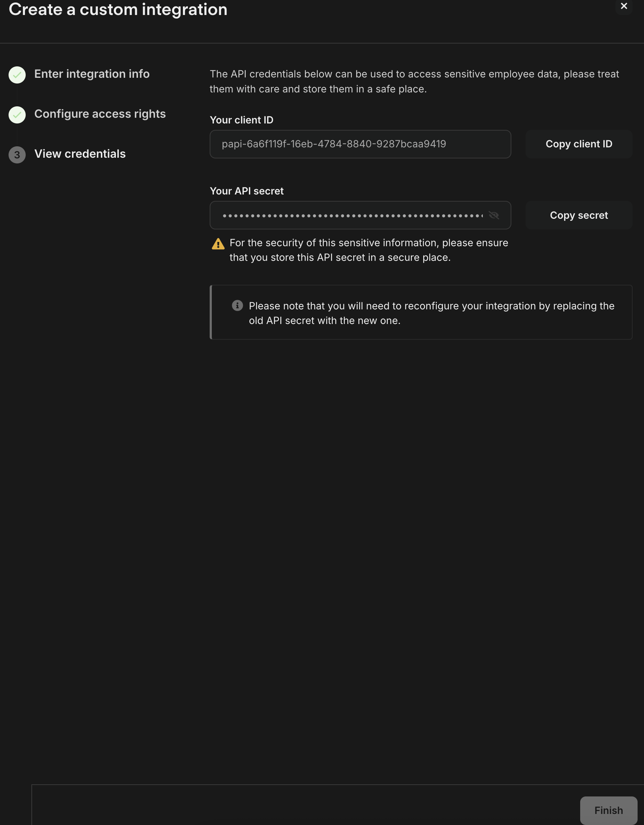The height and width of the screenshot is (825, 644).
Task: Click the reconfigure integration note text
Action: tap(431, 313)
